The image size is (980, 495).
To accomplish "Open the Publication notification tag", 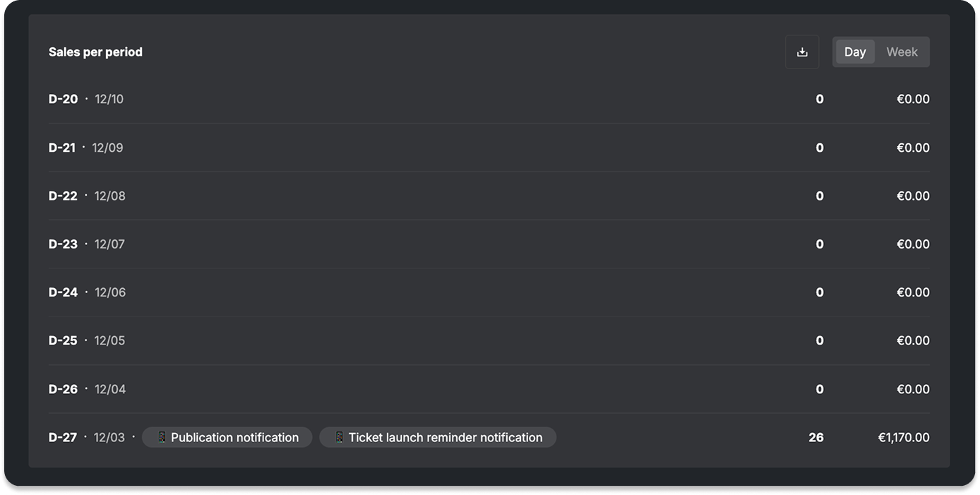I will [x=227, y=437].
